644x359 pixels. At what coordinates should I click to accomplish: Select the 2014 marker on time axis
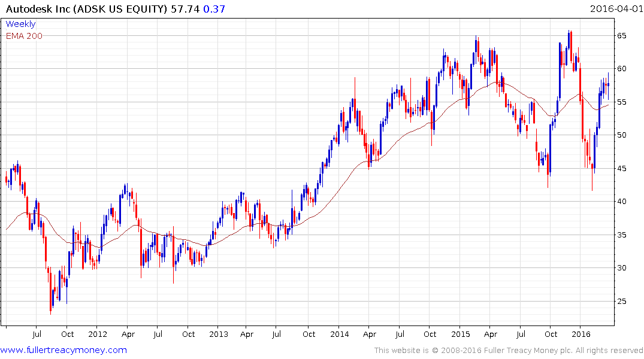tap(340, 334)
